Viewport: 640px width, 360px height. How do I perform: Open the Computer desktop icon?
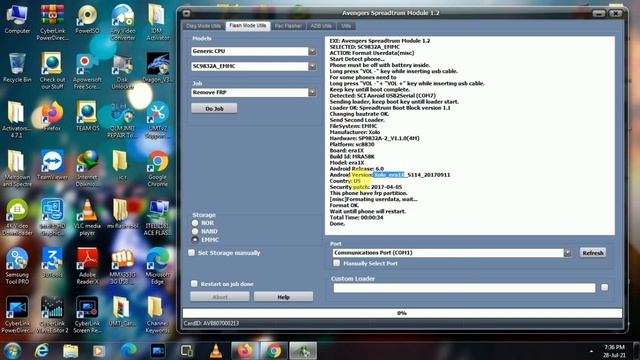(17, 20)
